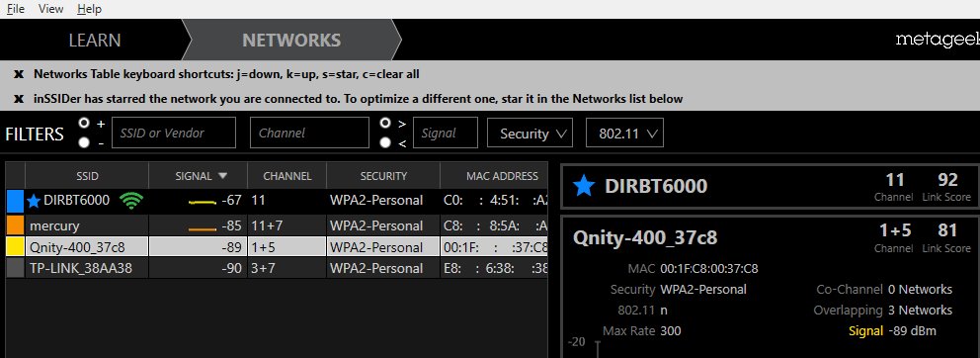Switch to the NETWORKS tab

[x=291, y=41]
